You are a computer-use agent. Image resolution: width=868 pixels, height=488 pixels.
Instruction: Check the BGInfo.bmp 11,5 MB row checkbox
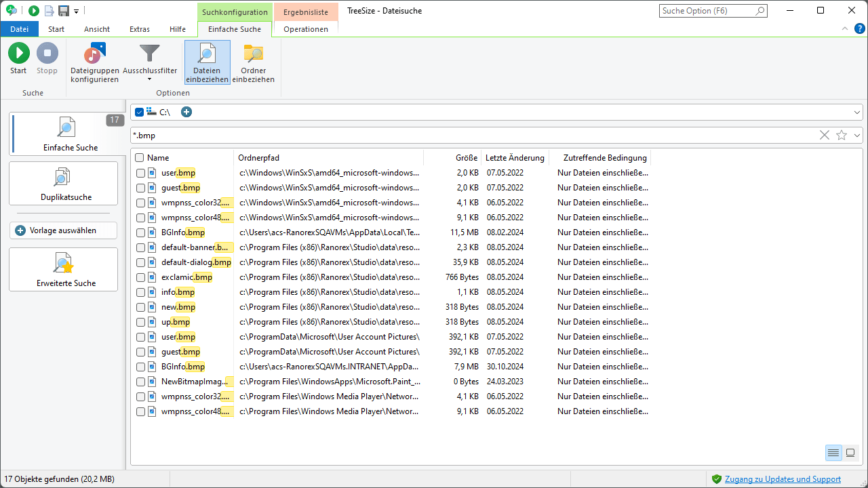pos(140,232)
